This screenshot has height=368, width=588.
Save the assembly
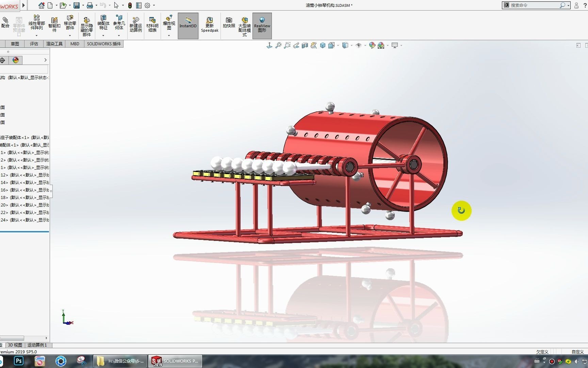[x=77, y=5]
